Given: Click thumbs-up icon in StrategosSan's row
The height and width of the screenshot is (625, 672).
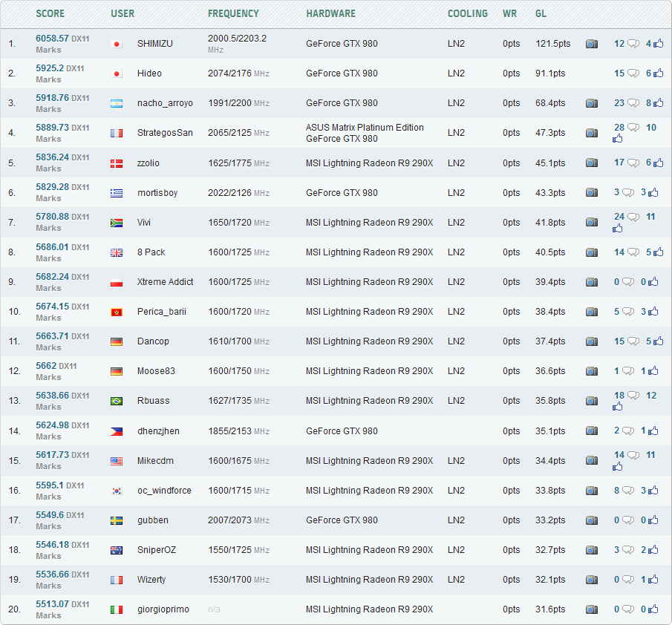Looking at the screenshot, I should [x=617, y=138].
